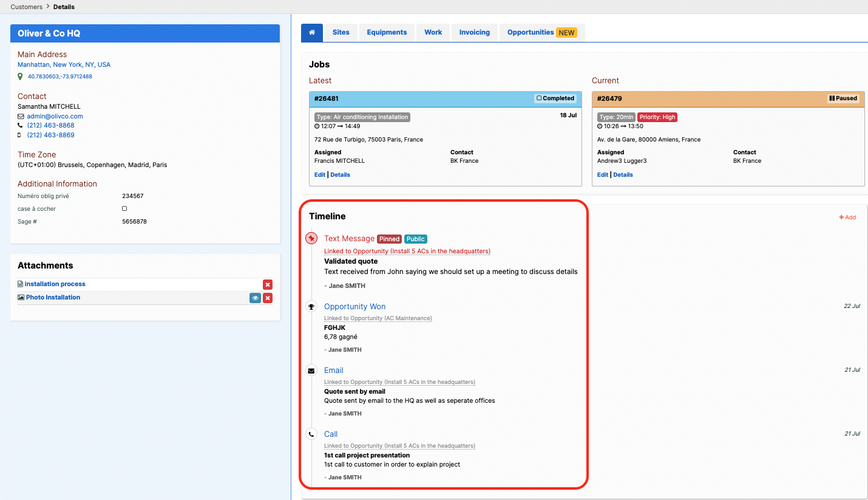This screenshot has height=500, width=868.
Task: Click the Call phone timeline icon
Action: [x=311, y=434]
